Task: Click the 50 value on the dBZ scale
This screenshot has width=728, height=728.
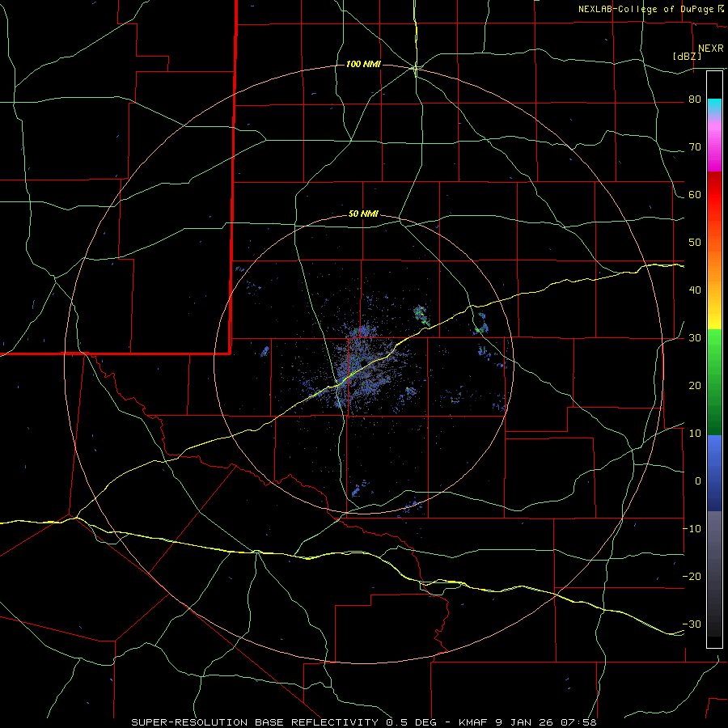Action: point(695,243)
